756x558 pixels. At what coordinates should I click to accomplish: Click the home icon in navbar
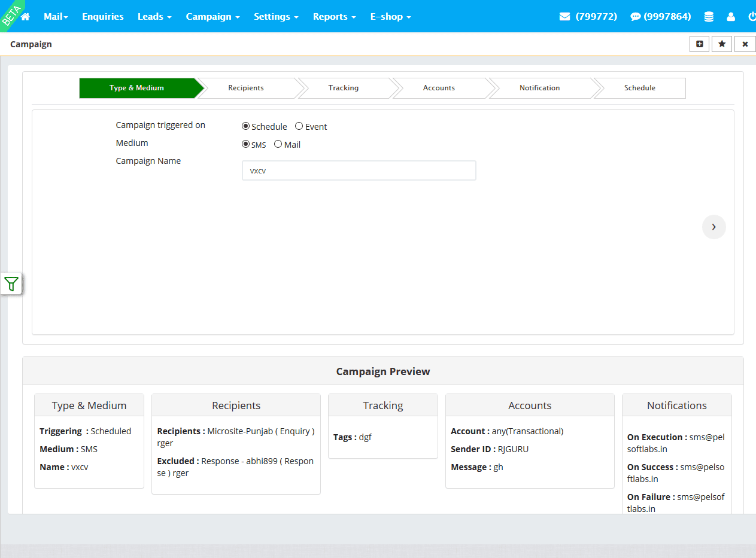click(x=25, y=17)
